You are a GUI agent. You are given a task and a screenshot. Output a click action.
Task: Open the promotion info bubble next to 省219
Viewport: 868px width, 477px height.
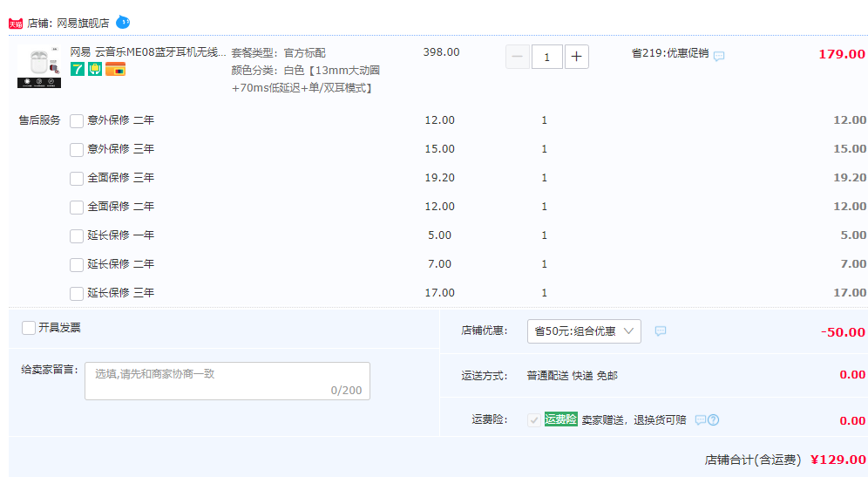click(719, 56)
